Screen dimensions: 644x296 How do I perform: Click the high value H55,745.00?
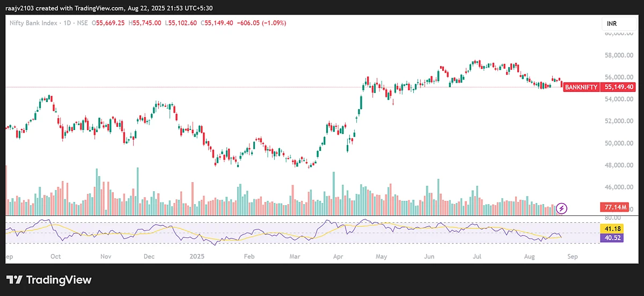coord(145,23)
